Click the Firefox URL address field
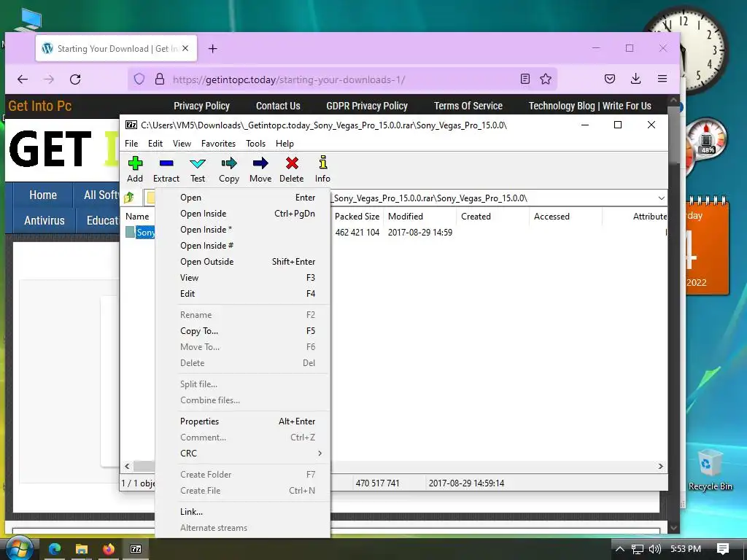The height and width of the screenshot is (560, 747). tap(341, 79)
